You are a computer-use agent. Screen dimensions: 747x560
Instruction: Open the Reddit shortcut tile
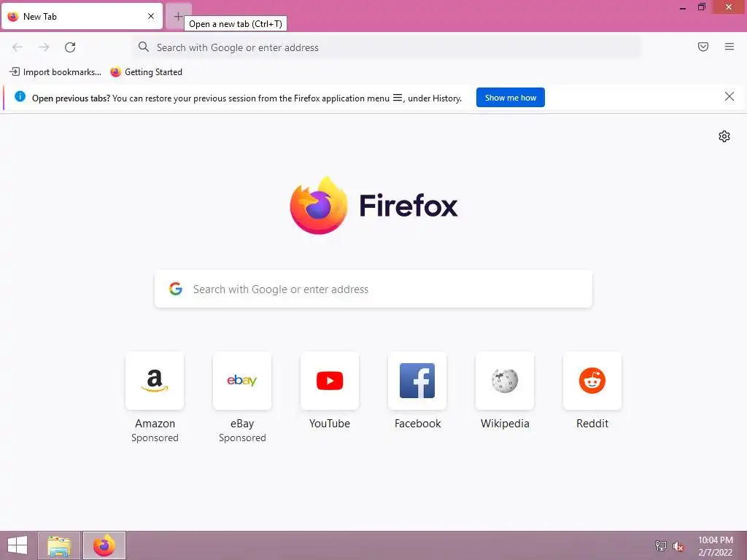[592, 381]
